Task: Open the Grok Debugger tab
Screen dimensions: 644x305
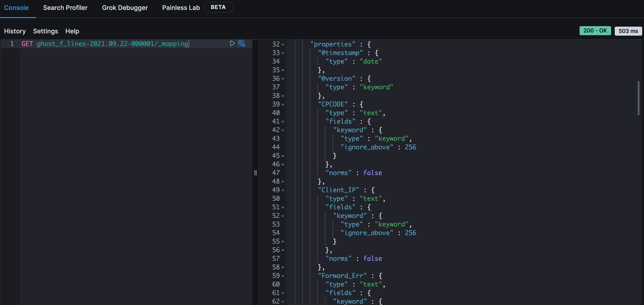Action: pyautogui.click(x=125, y=8)
